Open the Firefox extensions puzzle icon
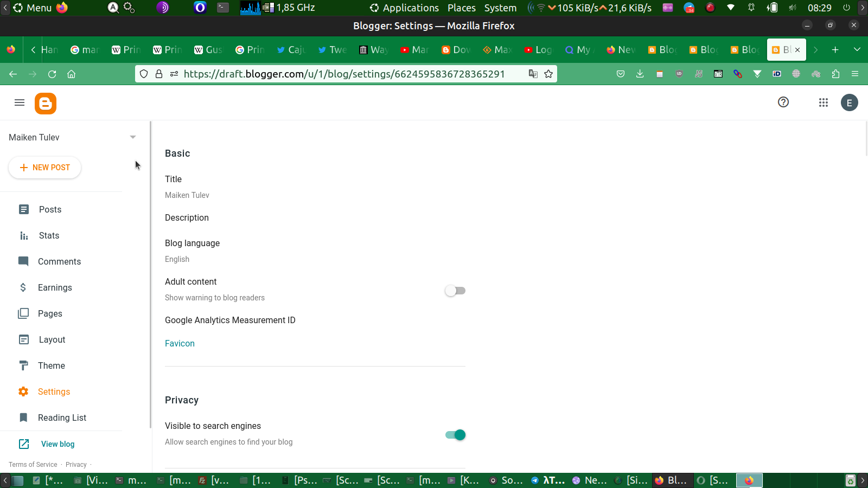 pyautogui.click(x=835, y=74)
